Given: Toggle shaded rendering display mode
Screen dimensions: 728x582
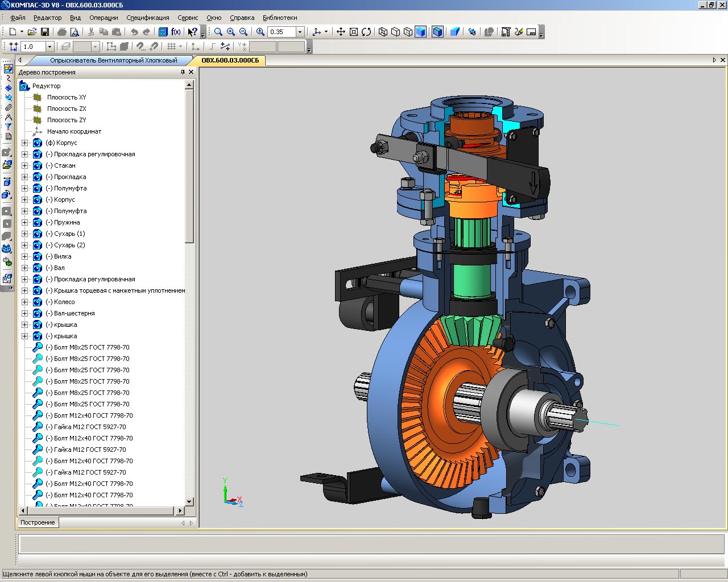Looking at the screenshot, I should point(420,32).
